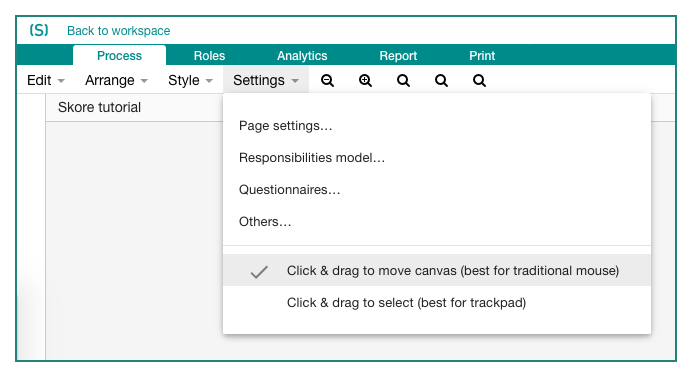
Task: Click the Skore (S) logo
Action: (39, 30)
